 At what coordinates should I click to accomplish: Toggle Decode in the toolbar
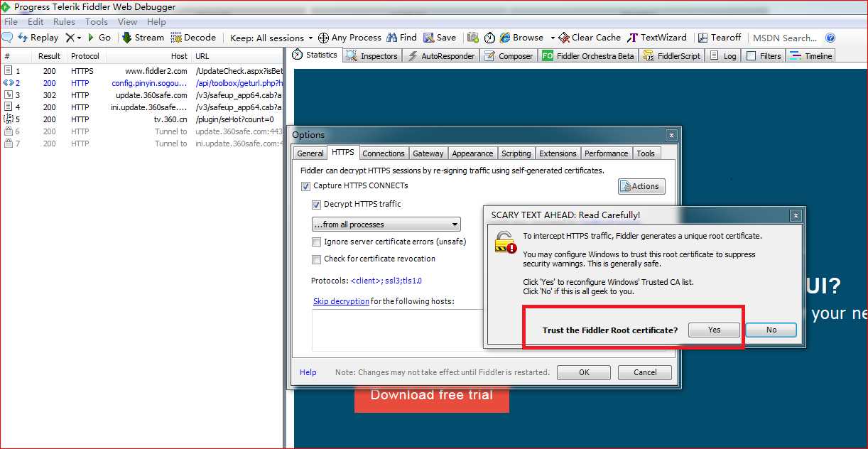(193, 38)
